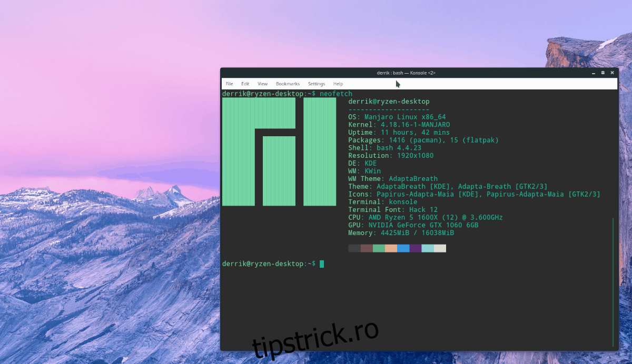
Task: Expand the Help menu
Action: pyautogui.click(x=338, y=84)
